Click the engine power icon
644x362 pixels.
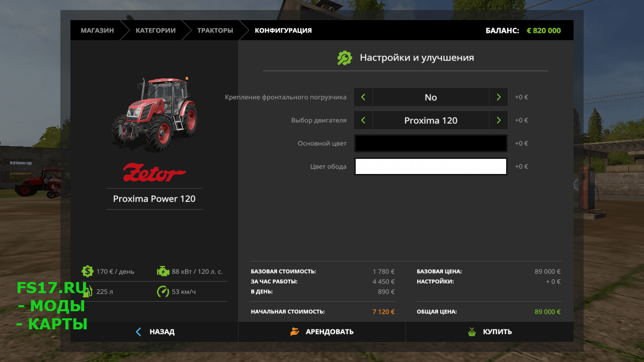163,271
